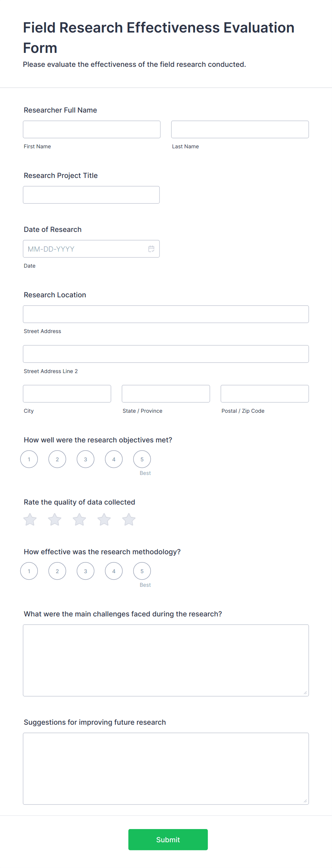This screenshot has width=332, height=868.
Task: Select 4 for research methodology effectiveness
Action: pyautogui.click(x=114, y=571)
